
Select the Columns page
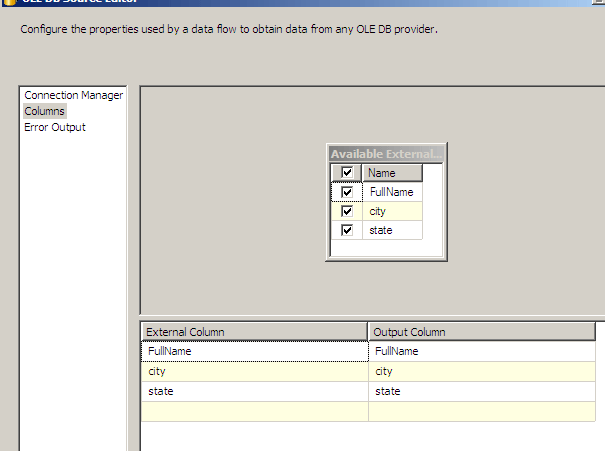(x=45, y=111)
